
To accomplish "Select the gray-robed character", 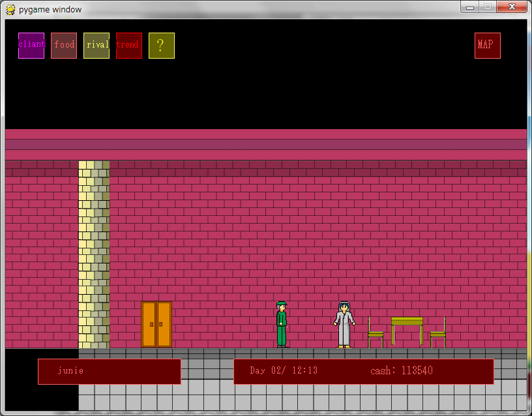I will (x=344, y=324).
